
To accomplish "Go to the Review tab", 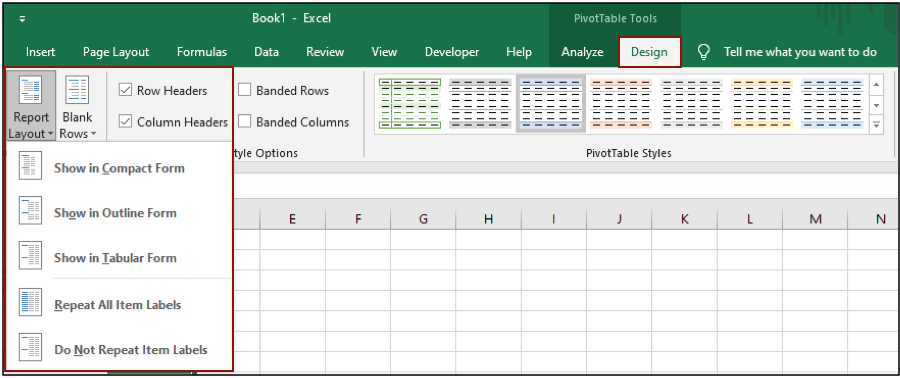I will 325,52.
